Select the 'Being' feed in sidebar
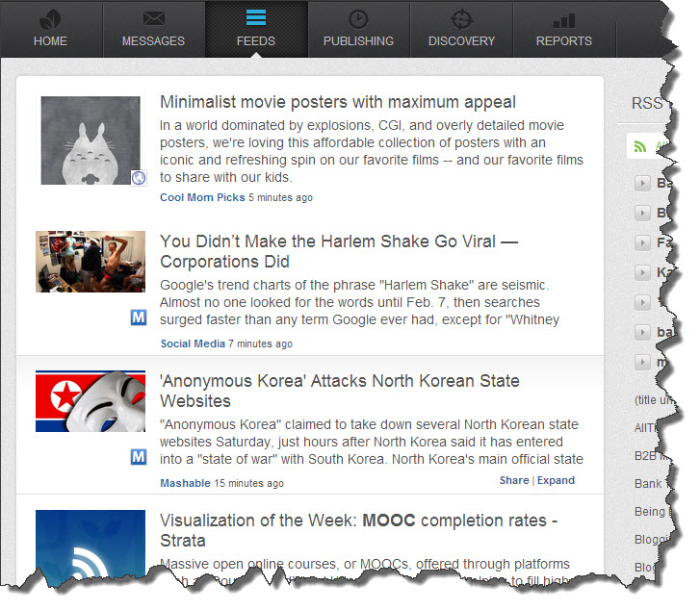Viewport: 700px width, 610px height. [x=651, y=512]
